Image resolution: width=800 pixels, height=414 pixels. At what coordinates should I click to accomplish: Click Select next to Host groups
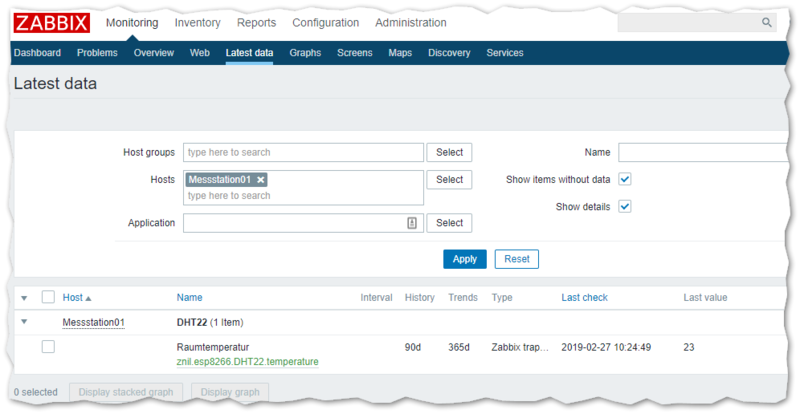tap(449, 152)
